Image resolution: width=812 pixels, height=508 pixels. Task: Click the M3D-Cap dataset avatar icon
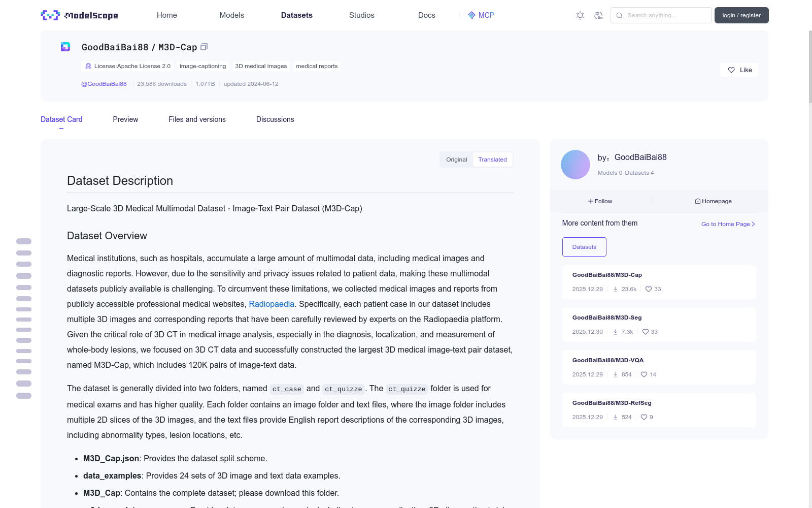(x=65, y=47)
